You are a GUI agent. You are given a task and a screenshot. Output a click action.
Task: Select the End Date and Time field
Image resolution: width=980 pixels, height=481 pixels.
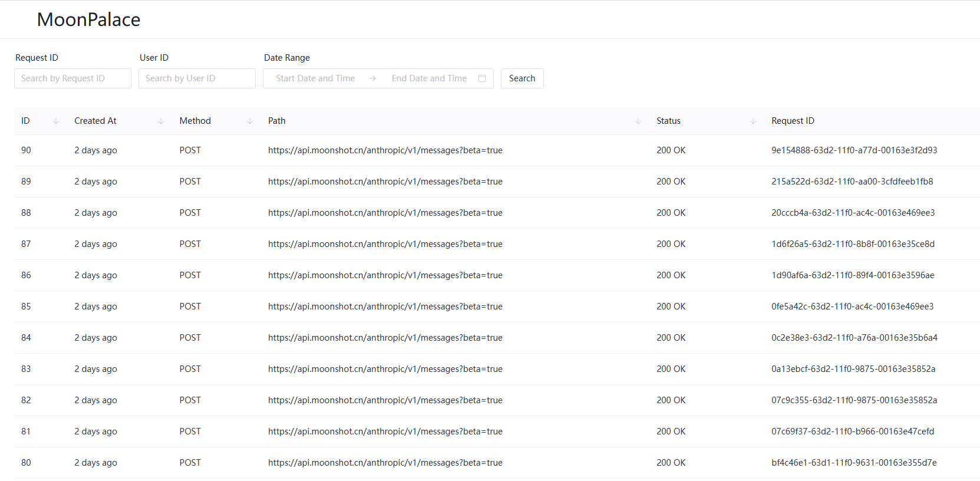click(429, 78)
